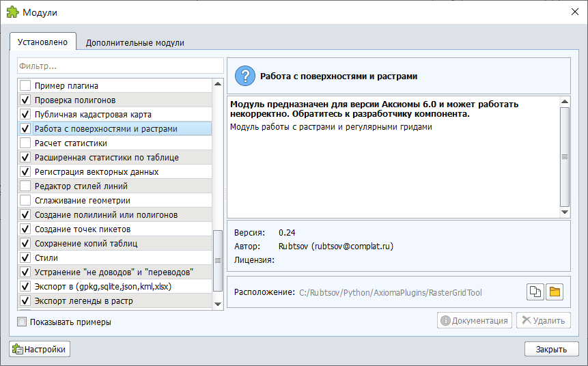The width and height of the screenshot is (588, 366).
Task: Uncheck the Проверка полигонов module
Action: (25, 100)
